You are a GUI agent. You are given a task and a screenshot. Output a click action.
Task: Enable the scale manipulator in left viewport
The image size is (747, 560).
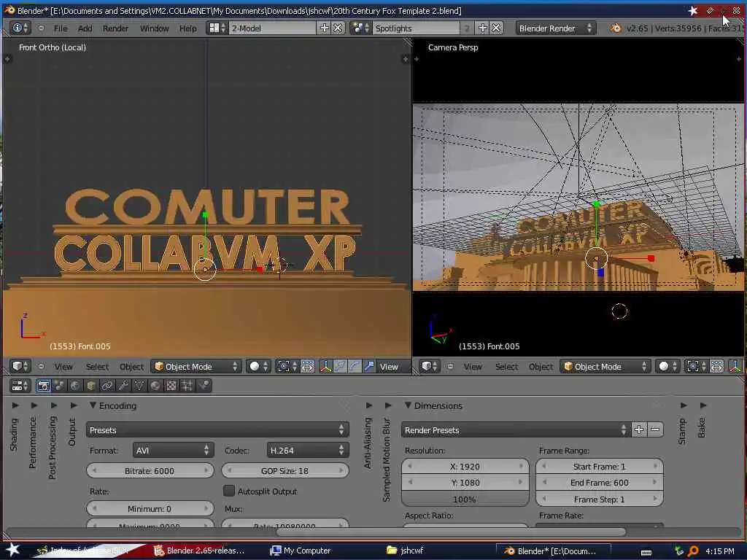pos(369,366)
